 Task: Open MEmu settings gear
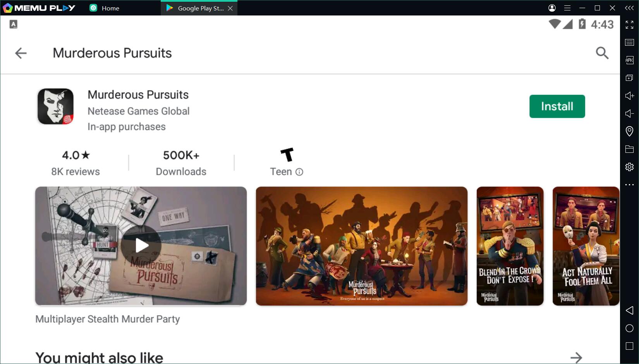point(629,167)
